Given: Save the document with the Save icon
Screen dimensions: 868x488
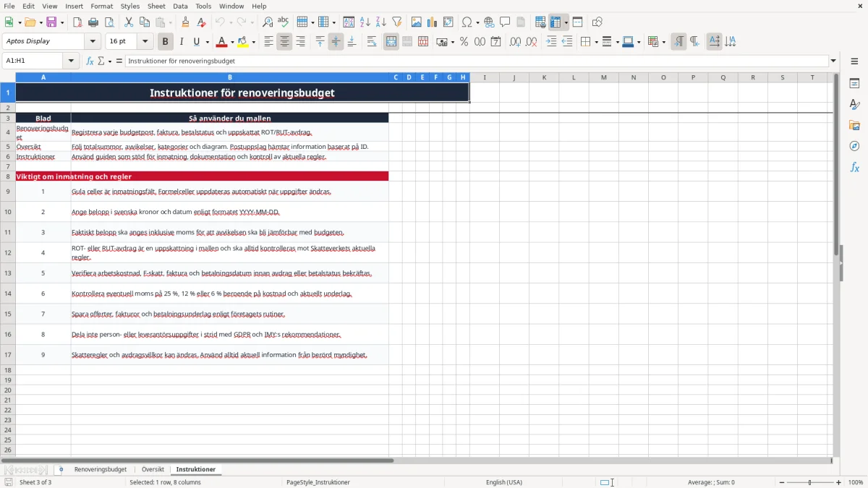Looking at the screenshot, I should tap(51, 22).
